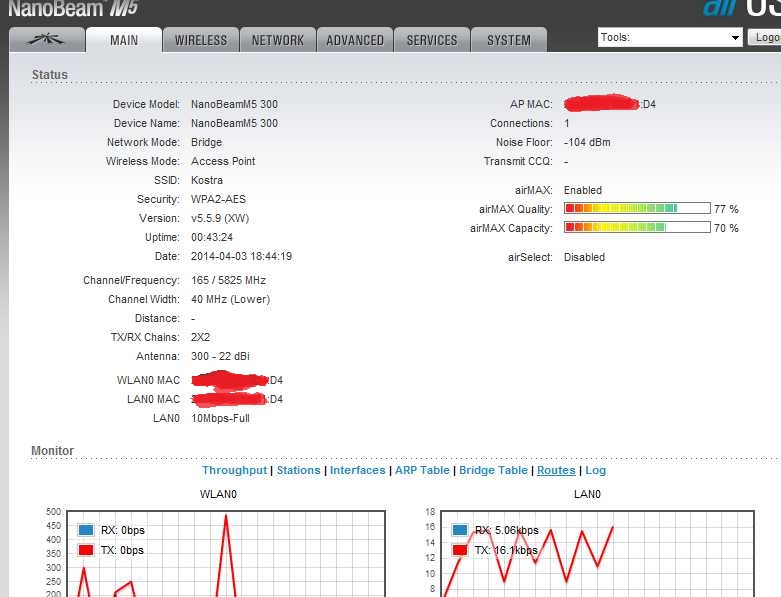
Task: Open the Ubiquiti logo tab
Action: (46, 40)
